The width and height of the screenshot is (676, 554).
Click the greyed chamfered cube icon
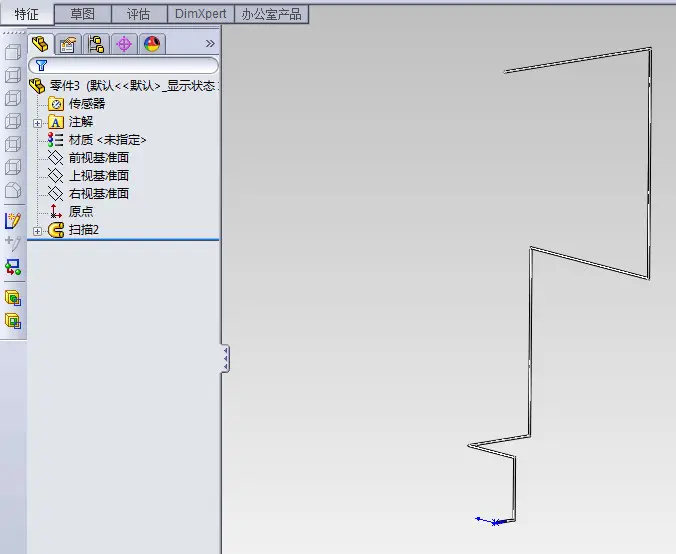13,190
